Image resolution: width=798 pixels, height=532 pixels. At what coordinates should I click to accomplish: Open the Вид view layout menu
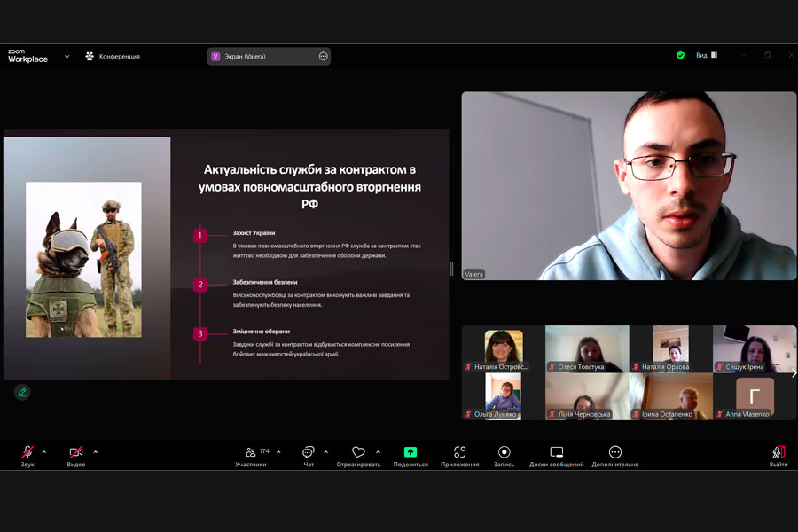(x=707, y=55)
